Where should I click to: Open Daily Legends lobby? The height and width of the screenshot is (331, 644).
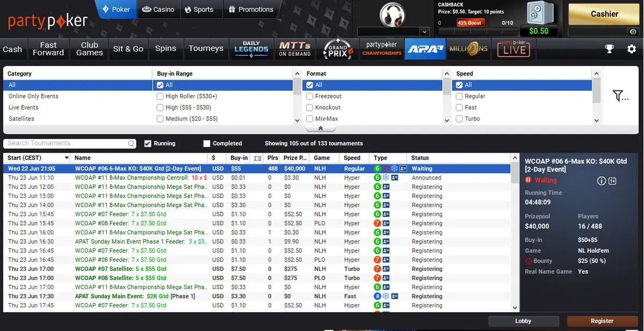coord(251,49)
